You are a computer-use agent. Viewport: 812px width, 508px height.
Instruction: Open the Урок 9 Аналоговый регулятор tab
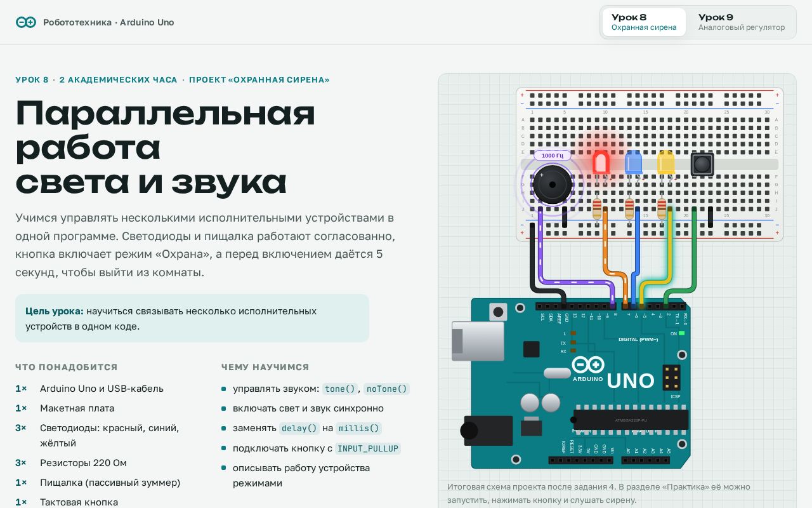click(x=741, y=22)
